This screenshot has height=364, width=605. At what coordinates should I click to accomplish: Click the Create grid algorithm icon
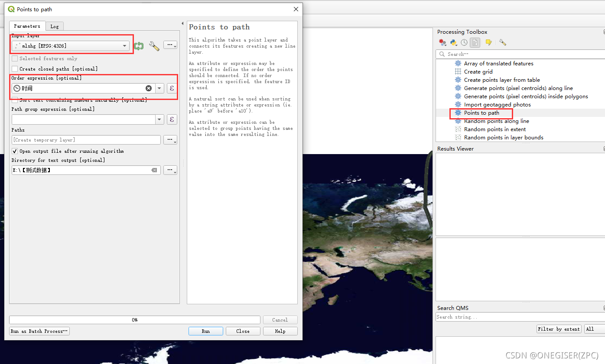458,72
